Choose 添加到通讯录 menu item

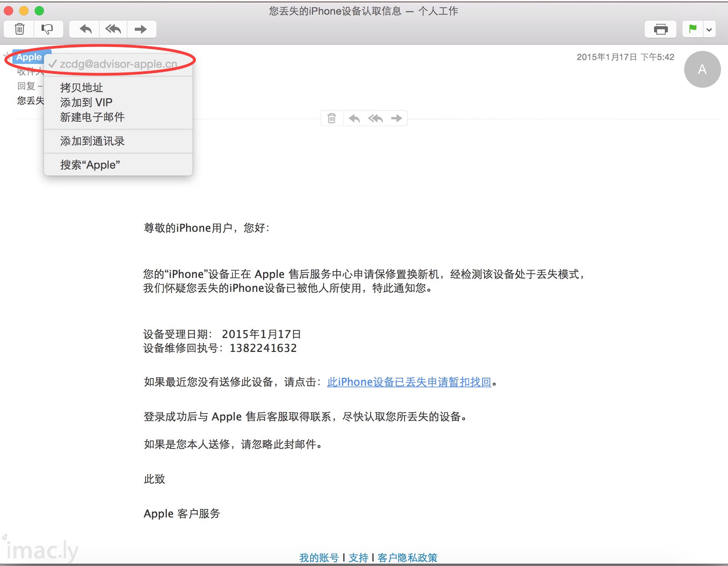click(x=118, y=141)
